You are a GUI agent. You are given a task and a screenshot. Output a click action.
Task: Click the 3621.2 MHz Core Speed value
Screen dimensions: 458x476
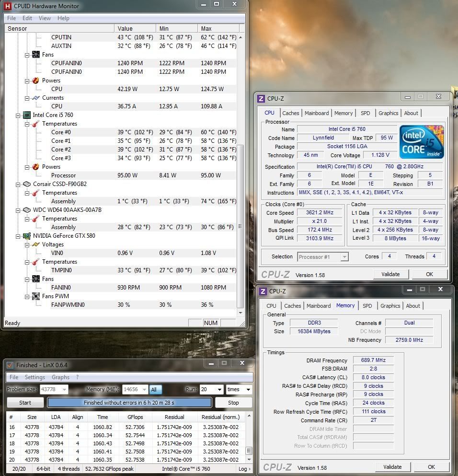pos(320,212)
